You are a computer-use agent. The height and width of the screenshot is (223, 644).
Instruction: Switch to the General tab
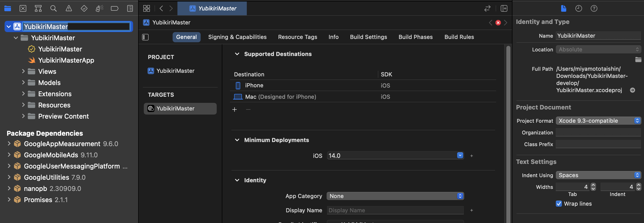tap(186, 37)
